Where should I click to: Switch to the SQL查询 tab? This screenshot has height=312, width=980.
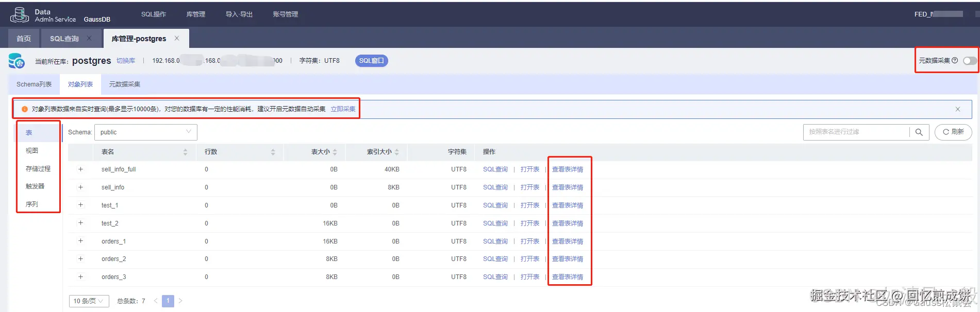point(64,39)
